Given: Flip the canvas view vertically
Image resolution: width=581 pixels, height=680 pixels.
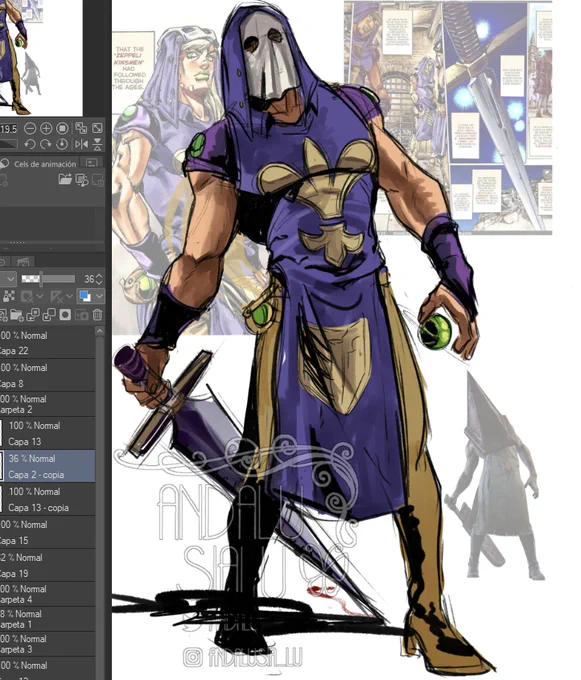Looking at the screenshot, I should 97,144.
